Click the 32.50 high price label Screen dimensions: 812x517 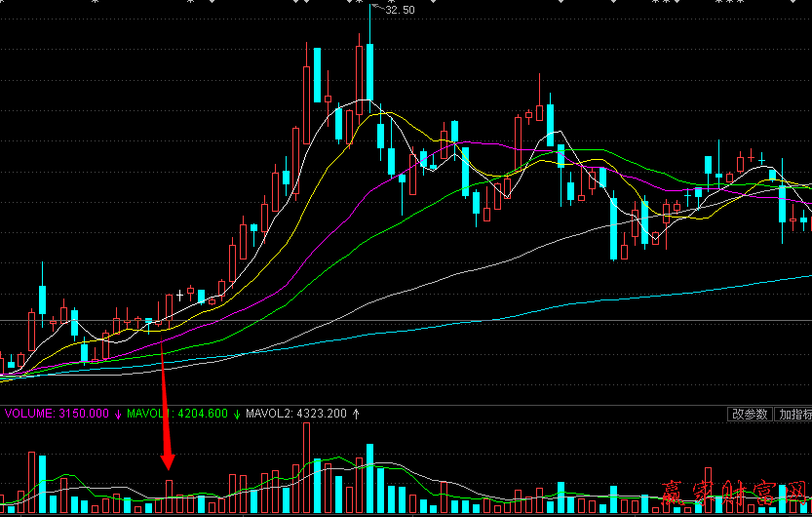(x=400, y=10)
